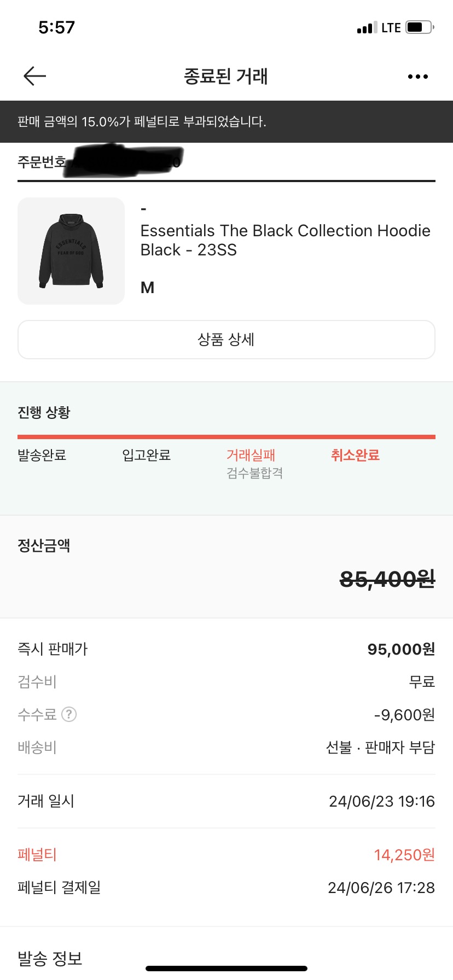Tap the fee help question mark icon
Viewport: 453px width, 980px height.
[69, 714]
